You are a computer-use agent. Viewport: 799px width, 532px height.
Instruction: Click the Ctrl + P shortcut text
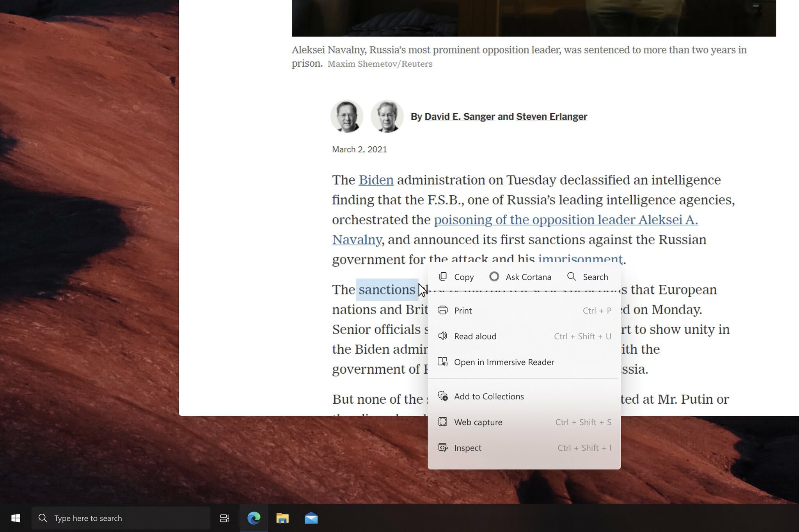point(597,310)
